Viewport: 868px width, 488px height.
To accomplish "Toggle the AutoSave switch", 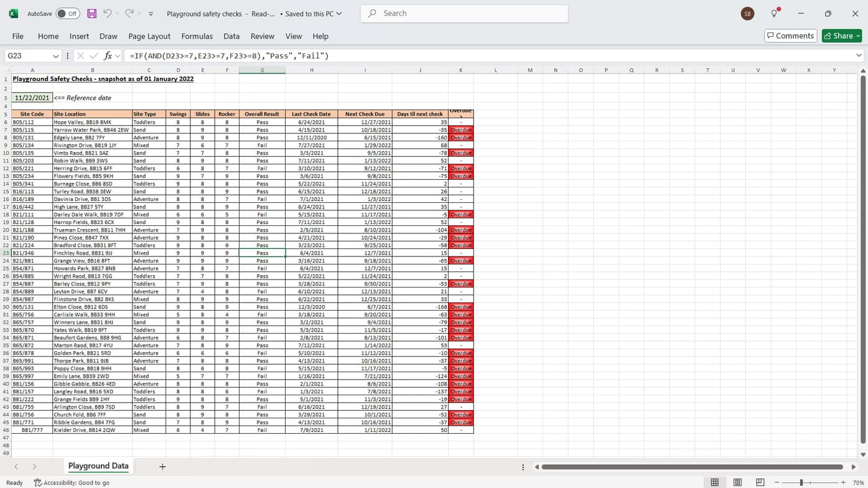I will pos(67,14).
